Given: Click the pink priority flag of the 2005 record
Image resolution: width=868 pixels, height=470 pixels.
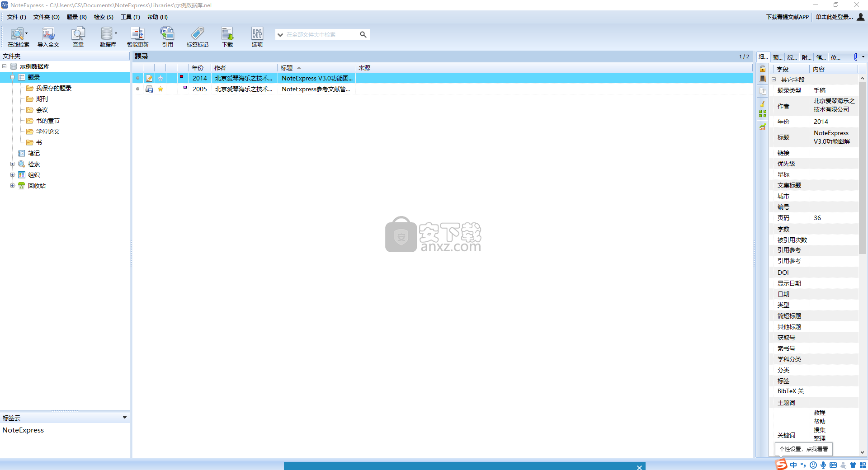Looking at the screenshot, I should pos(185,88).
